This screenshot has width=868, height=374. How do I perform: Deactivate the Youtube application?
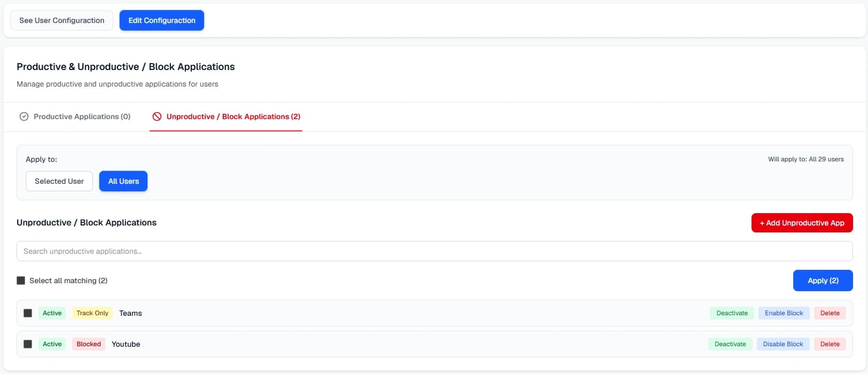tap(730, 344)
